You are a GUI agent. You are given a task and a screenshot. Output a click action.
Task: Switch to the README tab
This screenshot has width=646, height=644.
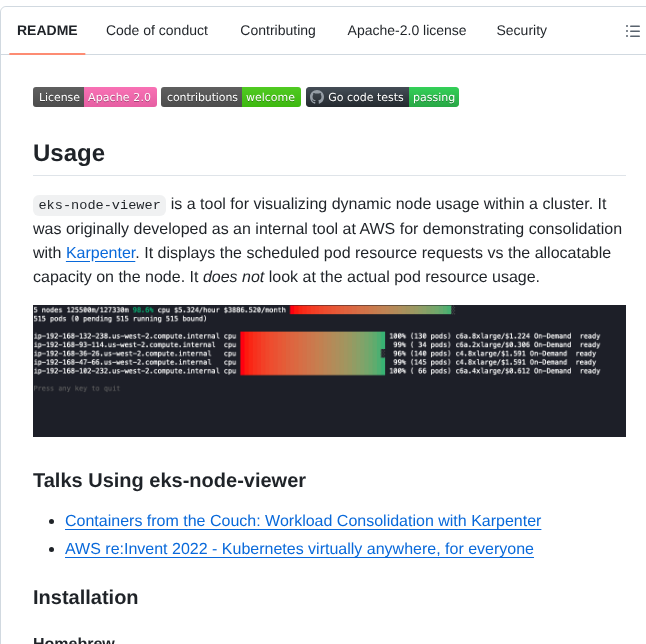(47, 30)
